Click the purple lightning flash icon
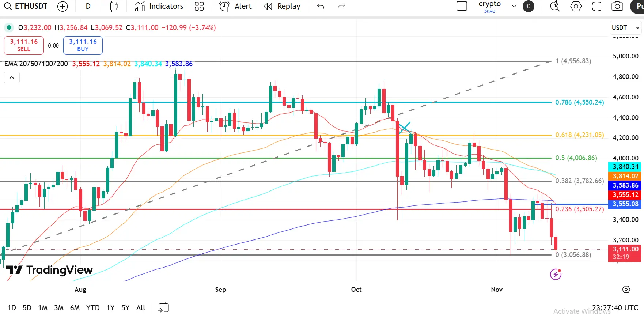 tap(556, 274)
